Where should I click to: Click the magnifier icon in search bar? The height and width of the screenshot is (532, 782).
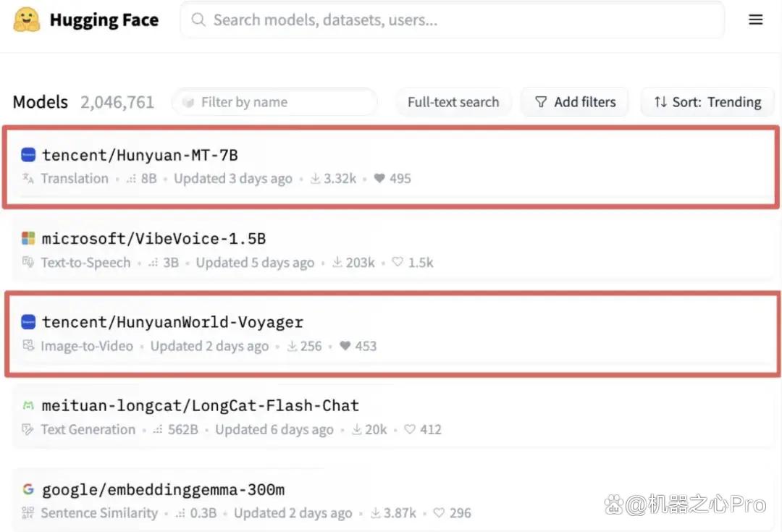point(198,20)
